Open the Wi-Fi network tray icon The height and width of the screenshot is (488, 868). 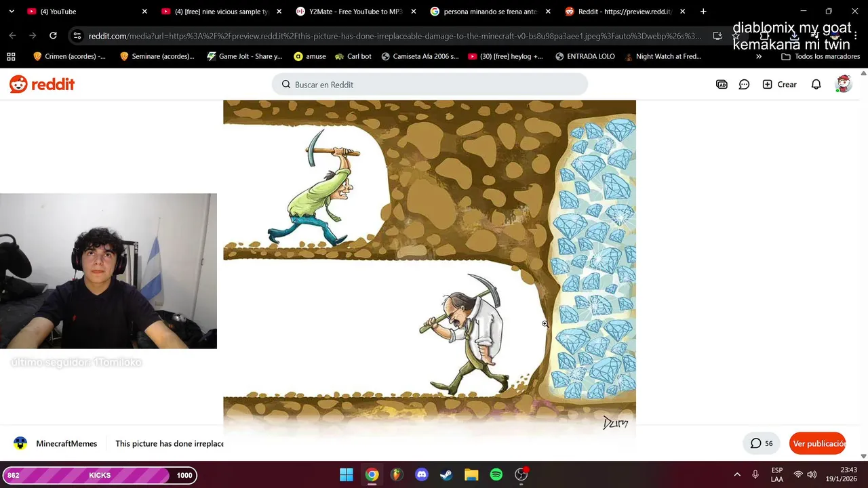[x=798, y=474]
